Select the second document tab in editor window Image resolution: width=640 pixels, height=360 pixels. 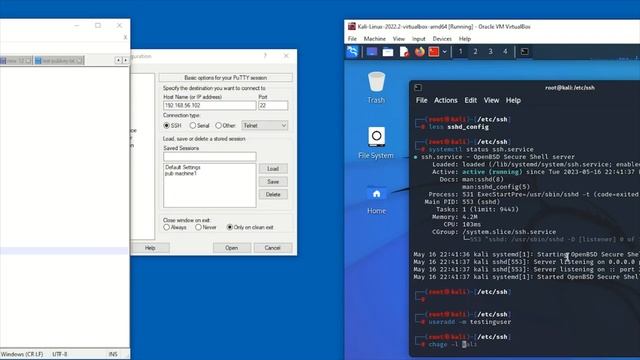(x=59, y=60)
